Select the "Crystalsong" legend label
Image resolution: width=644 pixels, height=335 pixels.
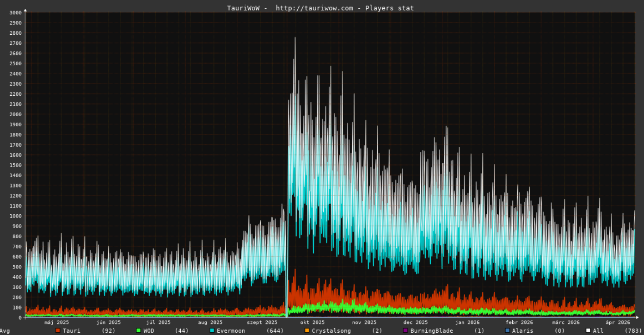pyautogui.click(x=331, y=331)
